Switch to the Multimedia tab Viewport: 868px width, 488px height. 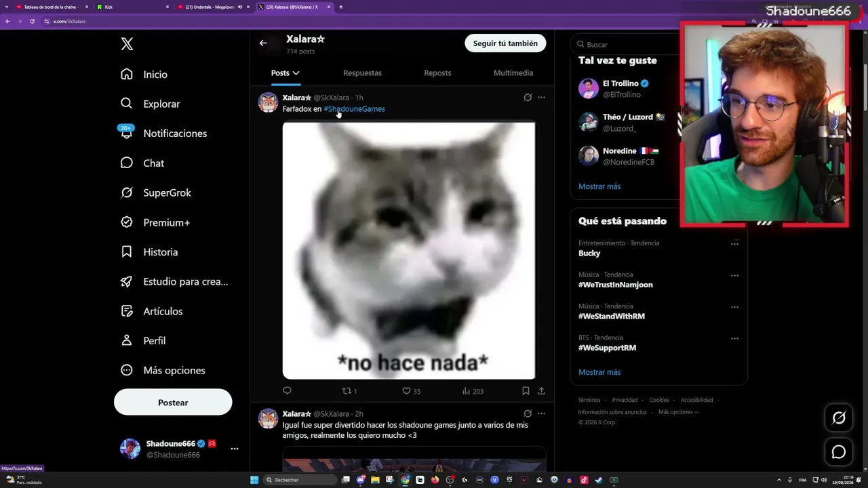[x=513, y=73]
